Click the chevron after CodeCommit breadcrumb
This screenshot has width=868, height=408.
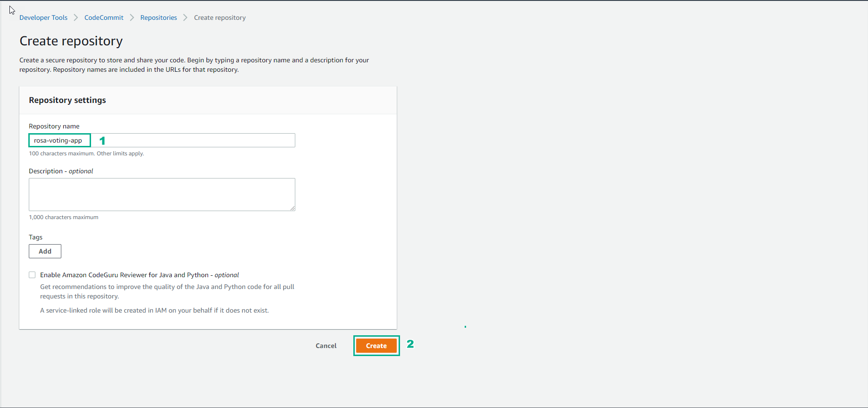(x=132, y=17)
